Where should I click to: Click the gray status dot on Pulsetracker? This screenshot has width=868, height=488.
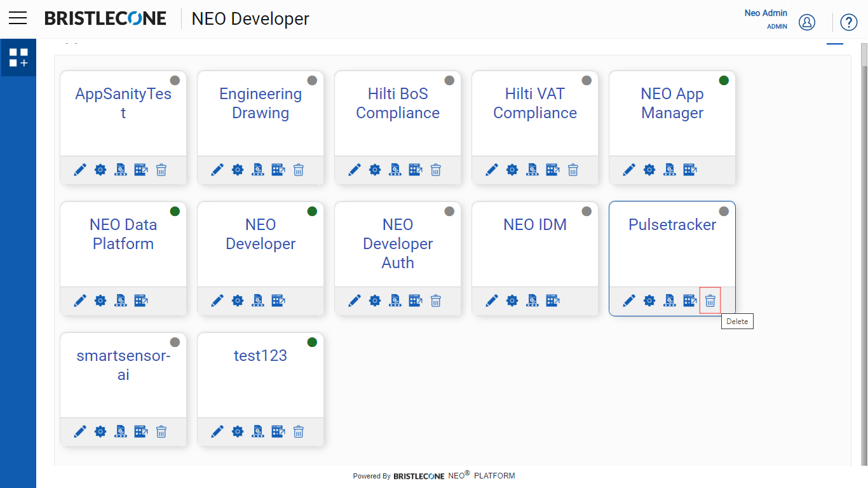(724, 211)
